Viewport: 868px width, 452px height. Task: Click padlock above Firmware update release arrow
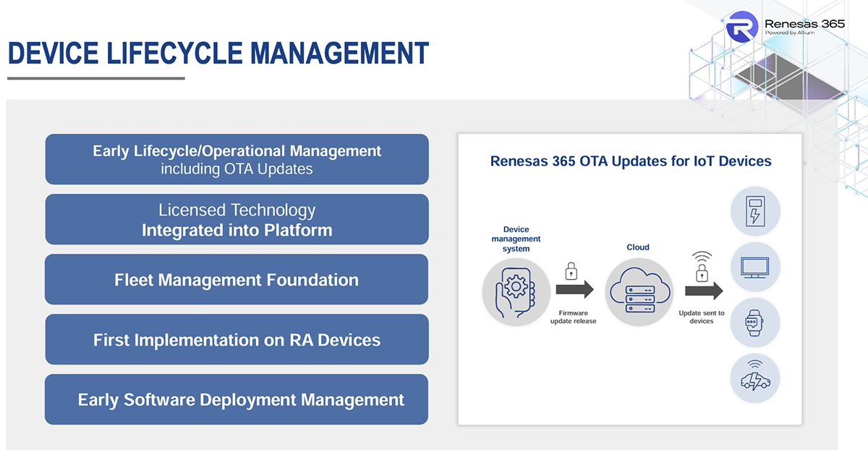coord(571,271)
